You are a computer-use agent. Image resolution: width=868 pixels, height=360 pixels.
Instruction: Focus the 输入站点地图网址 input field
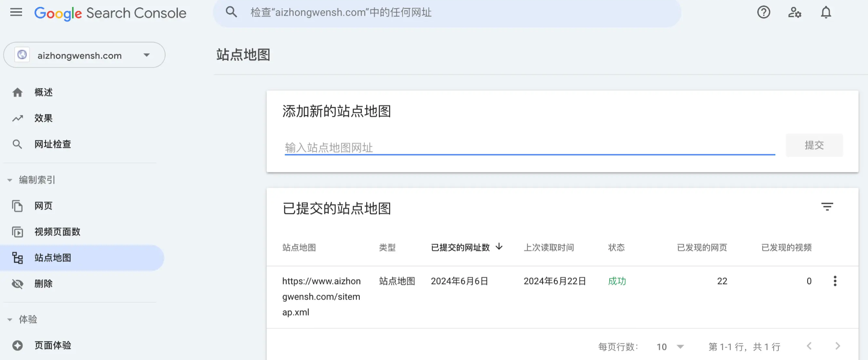coord(530,147)
